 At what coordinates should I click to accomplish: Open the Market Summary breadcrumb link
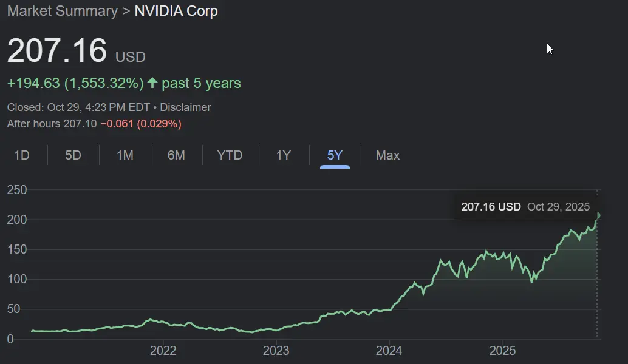(x=62, y=11)
